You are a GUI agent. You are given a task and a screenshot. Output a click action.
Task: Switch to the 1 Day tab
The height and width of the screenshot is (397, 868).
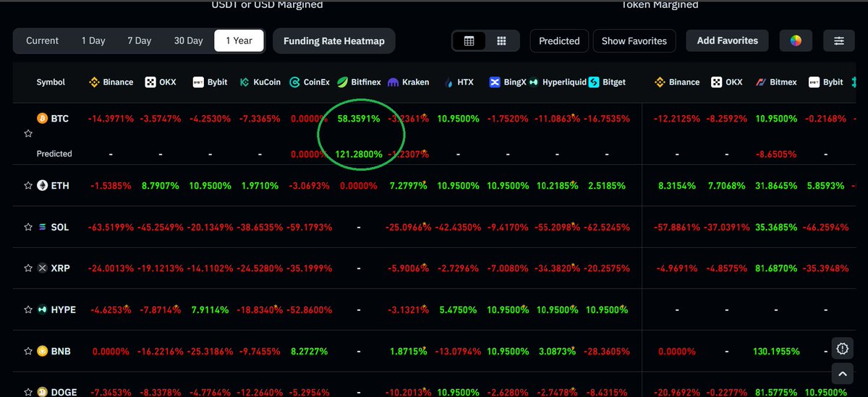pos(93,40)
